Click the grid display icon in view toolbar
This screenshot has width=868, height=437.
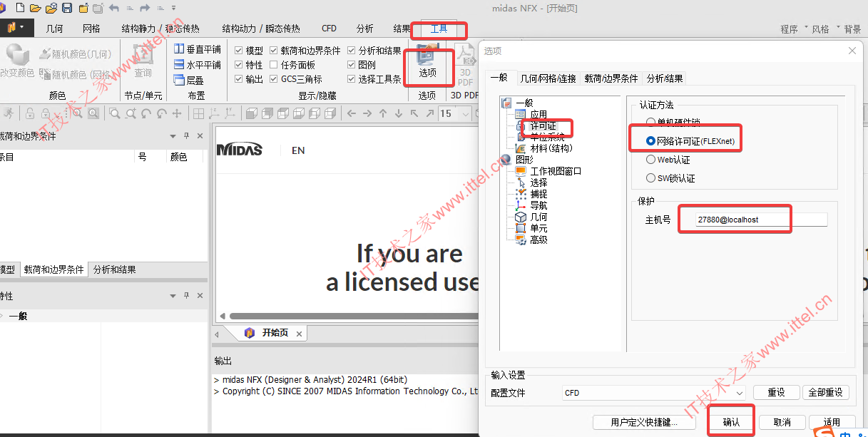[x=198, y=113]
